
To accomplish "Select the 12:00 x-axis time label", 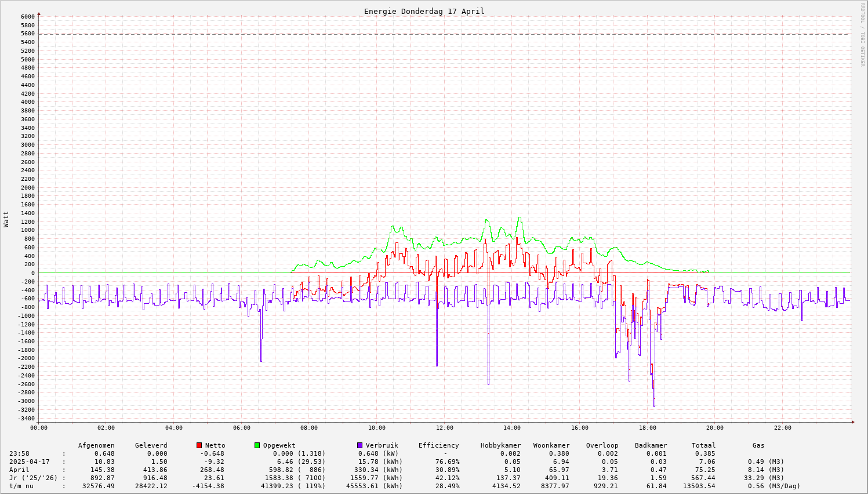I will click(444, 428).
